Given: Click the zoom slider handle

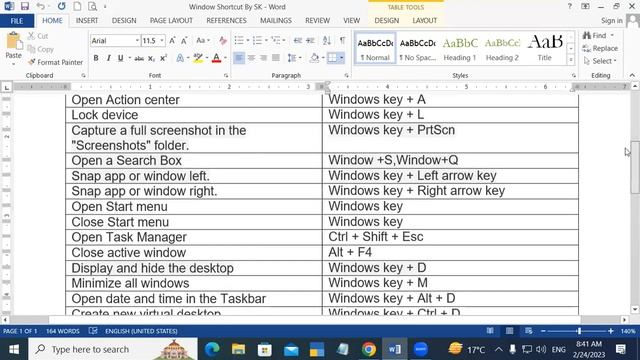Looking at the screenshot, I should tap(579, 331).
